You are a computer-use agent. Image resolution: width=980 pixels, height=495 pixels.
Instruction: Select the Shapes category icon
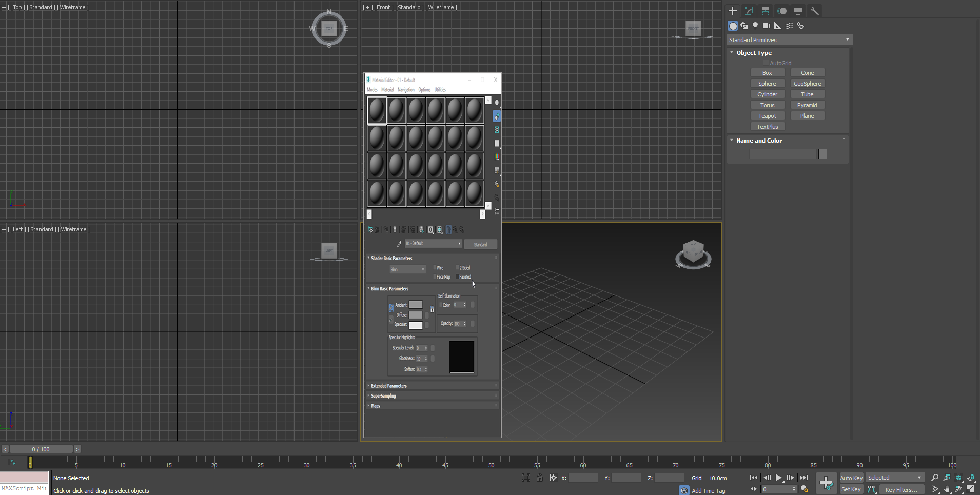click(x=744, y=26)
